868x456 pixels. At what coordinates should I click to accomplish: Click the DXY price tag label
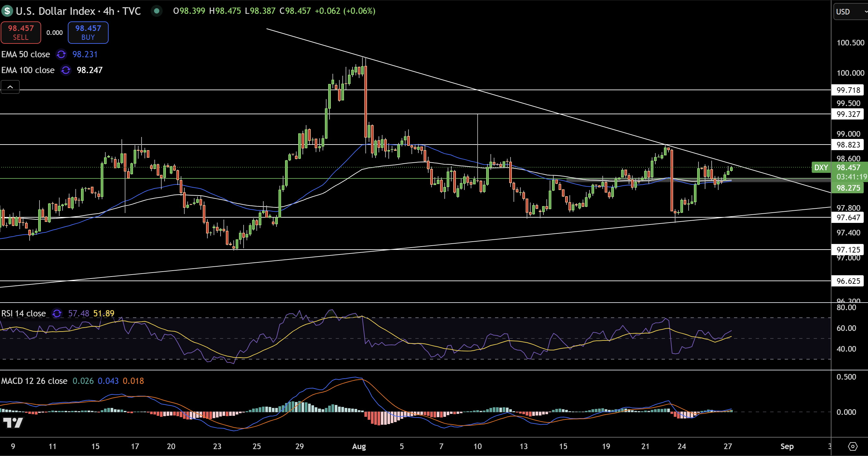[x=821, y=168]
